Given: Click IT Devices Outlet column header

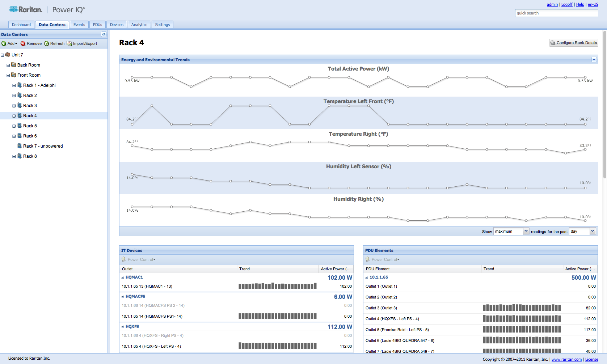Looking at the screenshot, I should (x=178, y=269).
